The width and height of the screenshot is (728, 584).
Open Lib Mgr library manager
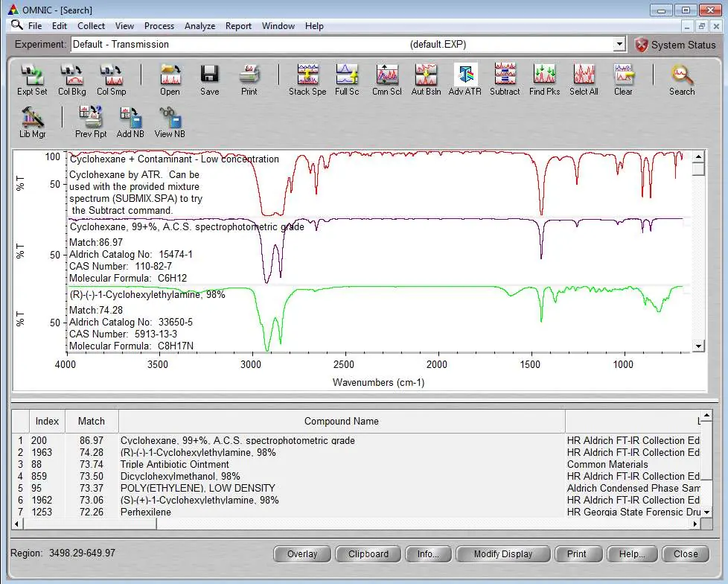(33, 122)
